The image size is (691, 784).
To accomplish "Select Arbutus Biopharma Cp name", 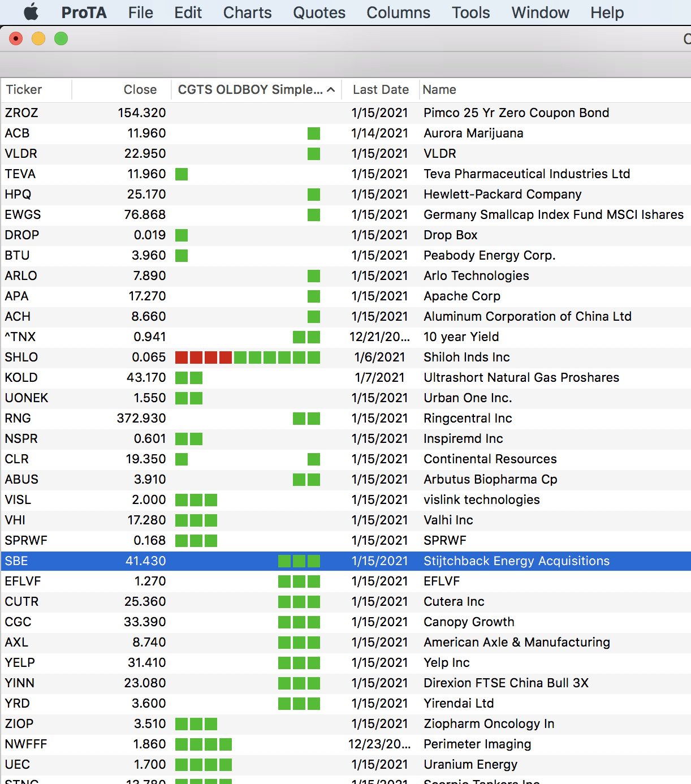I will (490, 479).
